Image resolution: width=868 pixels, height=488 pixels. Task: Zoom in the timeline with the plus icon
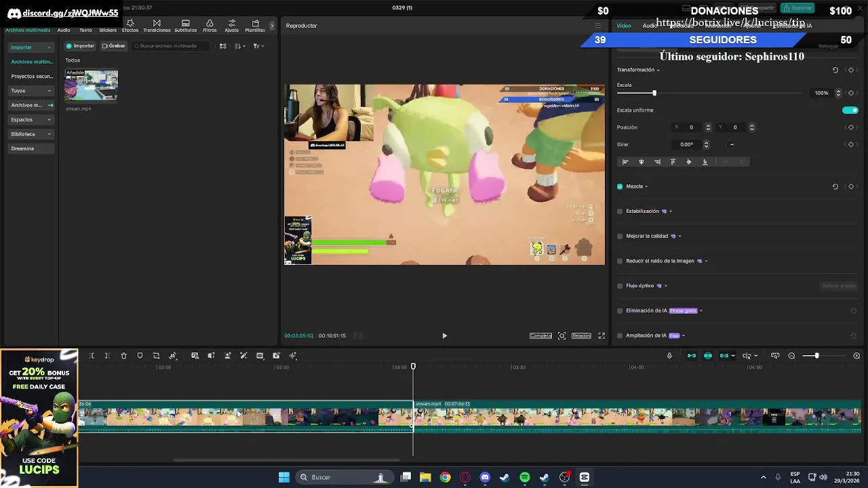click(856, 356)
